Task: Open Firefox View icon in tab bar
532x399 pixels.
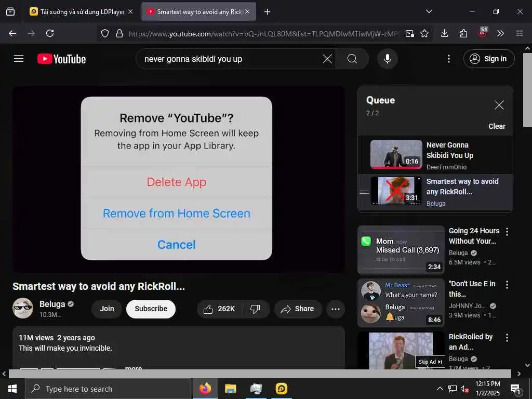Action: [10, 11]
